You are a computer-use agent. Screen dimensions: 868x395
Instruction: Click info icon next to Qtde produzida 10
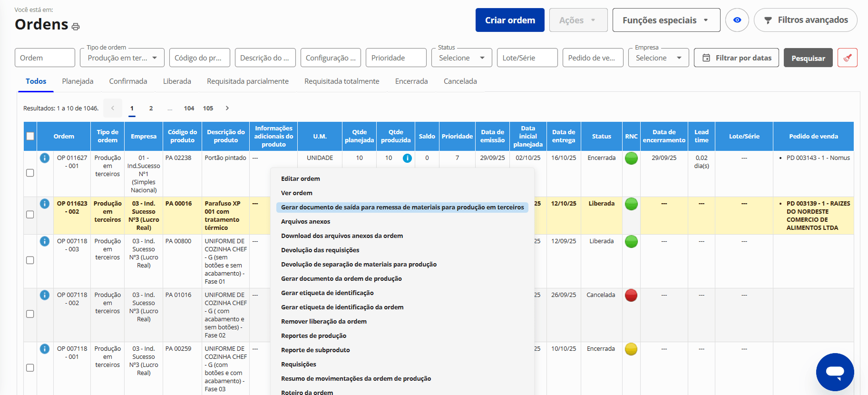click(x=407, y=158)
